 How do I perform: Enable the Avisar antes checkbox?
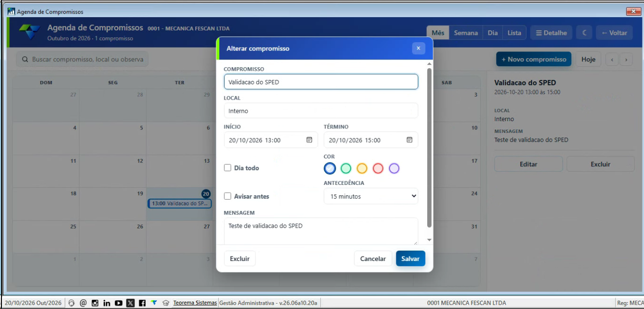click(228, 196)
